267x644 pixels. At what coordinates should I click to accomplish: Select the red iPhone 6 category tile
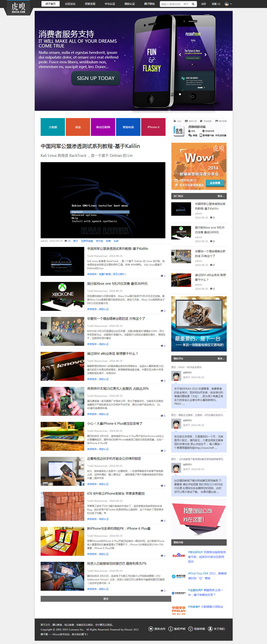point(153,127)
